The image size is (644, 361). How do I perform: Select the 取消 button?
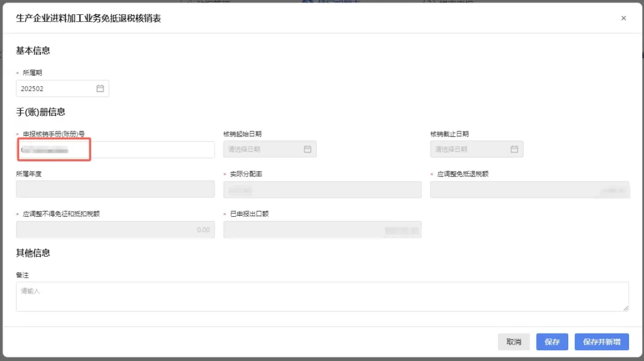pyautogui.click(x=513, y=341)
